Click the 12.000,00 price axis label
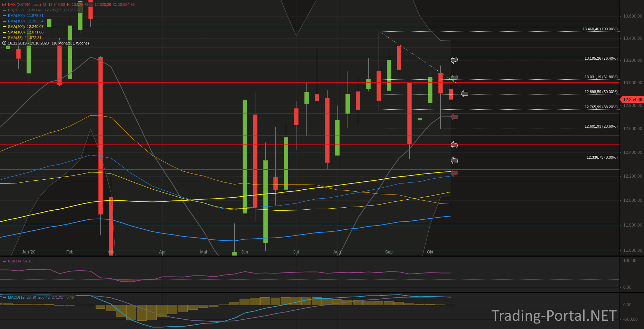Screen dimensions: 644x329 [x=633, y=200]
